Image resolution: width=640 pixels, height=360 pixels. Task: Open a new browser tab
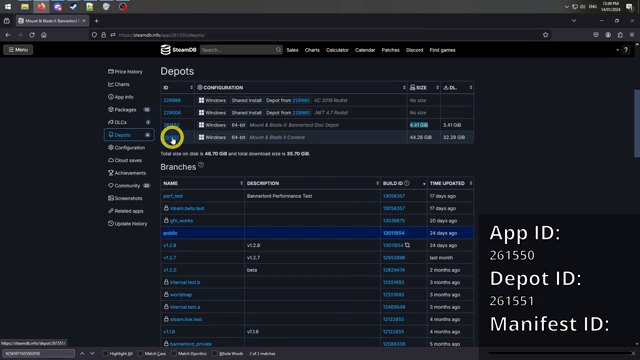(x=97, y=21)
